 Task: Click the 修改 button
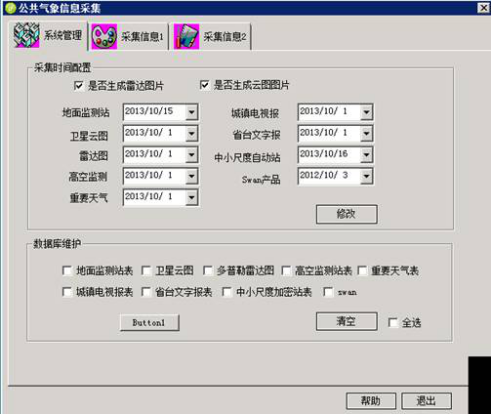point(347,214)
